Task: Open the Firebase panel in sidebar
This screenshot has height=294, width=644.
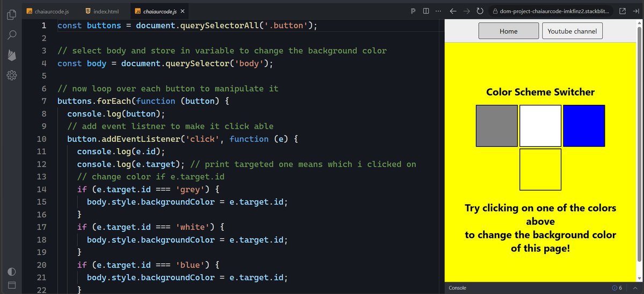Action: (x=12, y=55)
